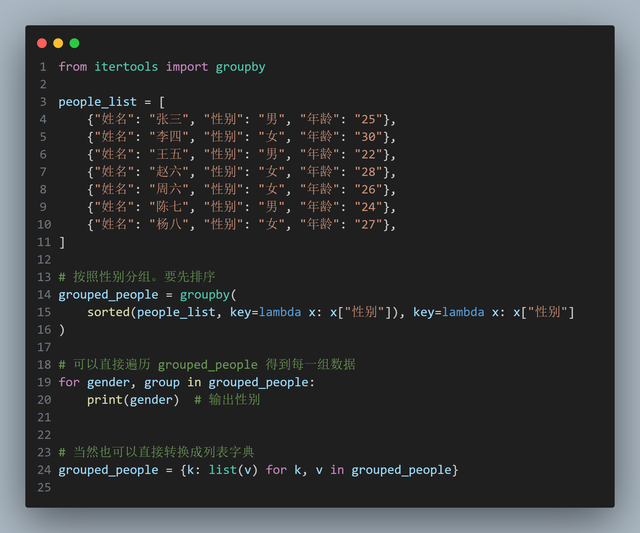The height and width of the screenshot is (533, 640).
Task: Click line number 2
Action: click(43, 84)
